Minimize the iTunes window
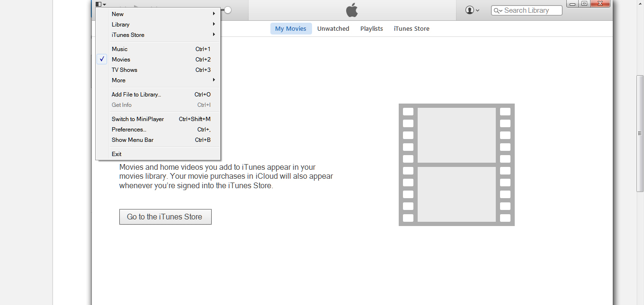The width and height of the screenshot is (644, 305). [572, 4]
